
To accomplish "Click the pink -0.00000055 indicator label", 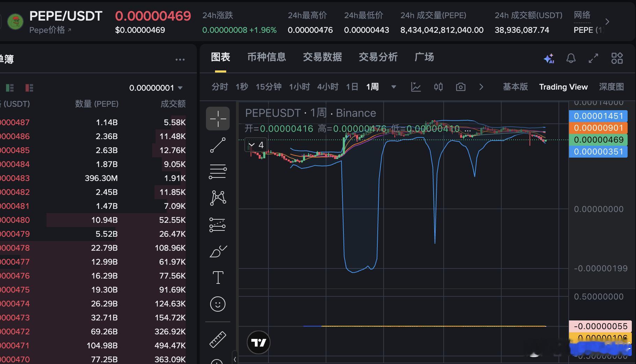I will tap(600, 326).
